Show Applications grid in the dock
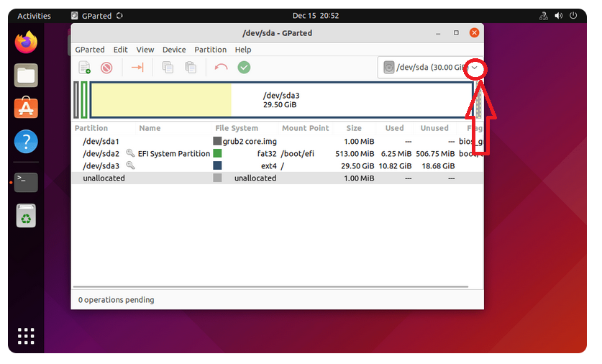 pos(26,336)
